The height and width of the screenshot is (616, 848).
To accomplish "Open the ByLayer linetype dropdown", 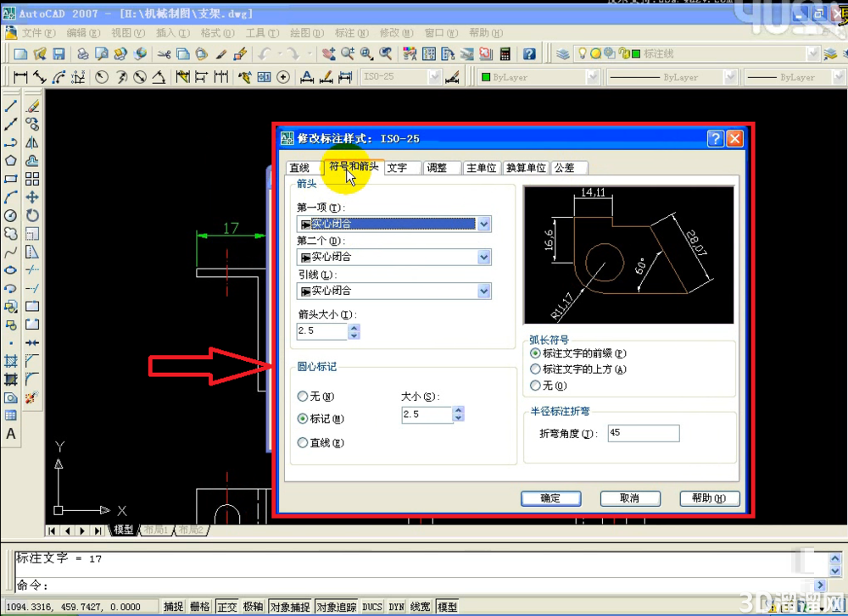I will [x=730, y=77].
